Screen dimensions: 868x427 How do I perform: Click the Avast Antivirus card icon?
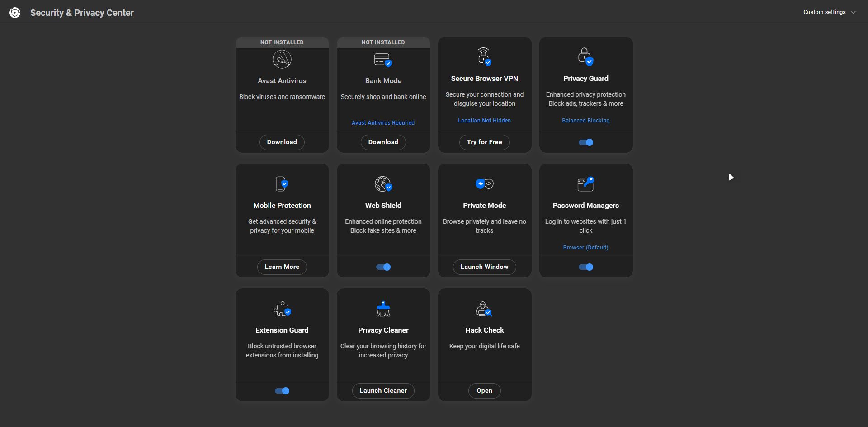(282, 59)
